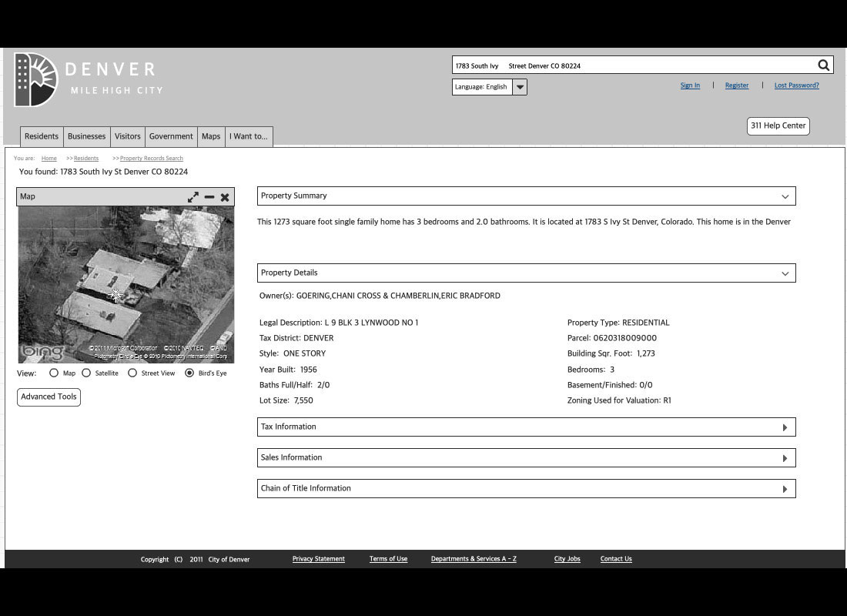Choose Street View radio button
This screenshot has height=616, width=847.
tap(132, 373)
